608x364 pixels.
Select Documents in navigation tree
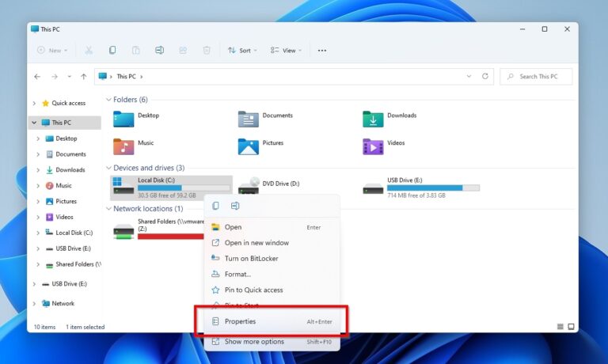click(70, 154)
